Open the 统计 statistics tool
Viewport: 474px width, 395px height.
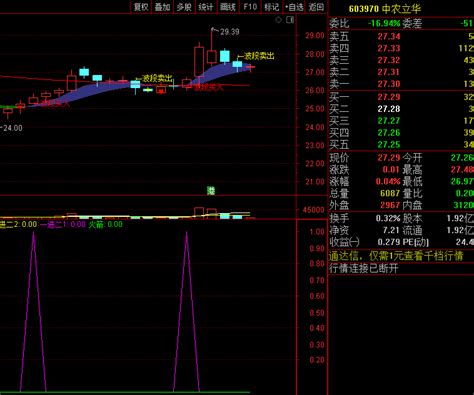206,7
